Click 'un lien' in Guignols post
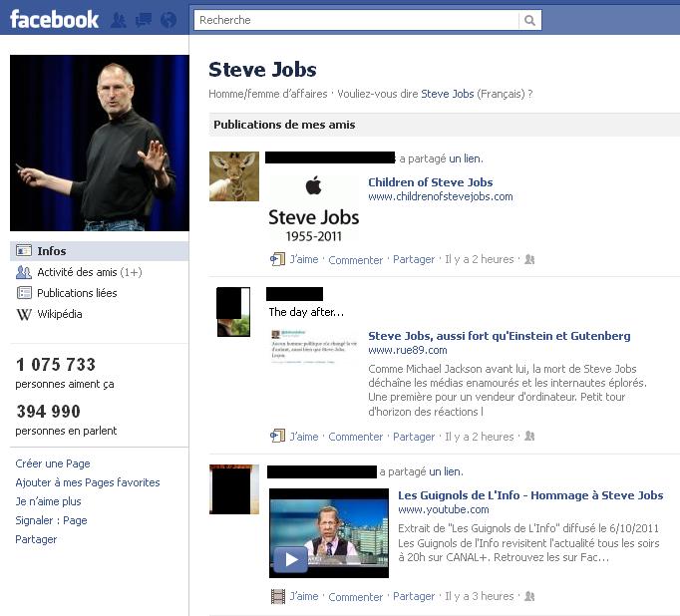Viewport: 680px width, 616px height. (x=445, y=471)
